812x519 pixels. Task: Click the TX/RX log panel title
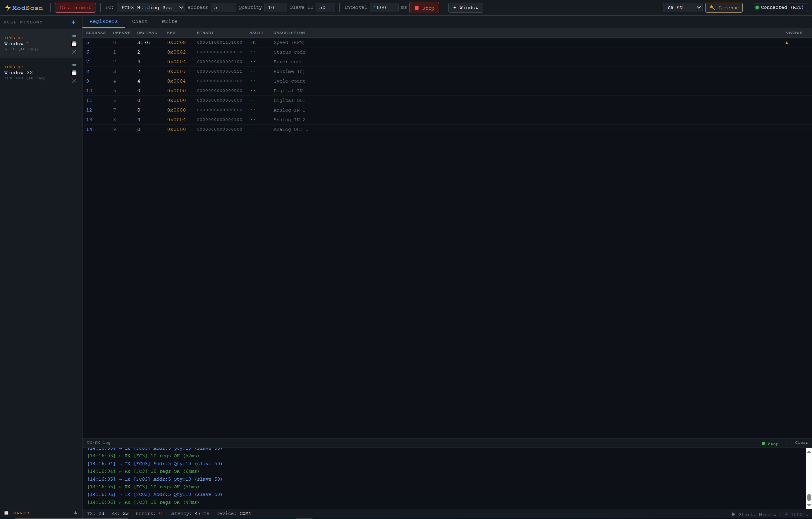(99, 443)
